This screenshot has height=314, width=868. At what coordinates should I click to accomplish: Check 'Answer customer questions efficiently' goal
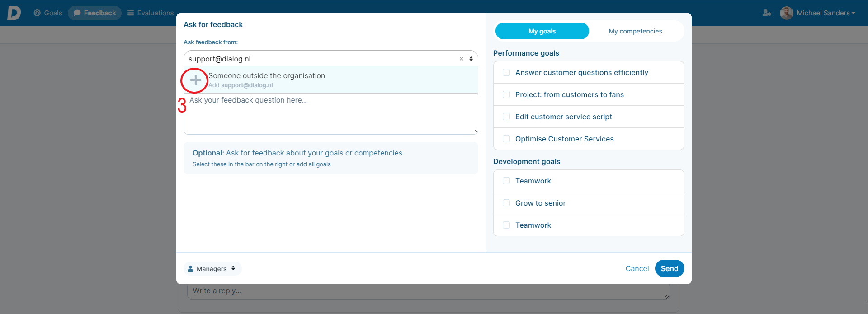[506, 72]
